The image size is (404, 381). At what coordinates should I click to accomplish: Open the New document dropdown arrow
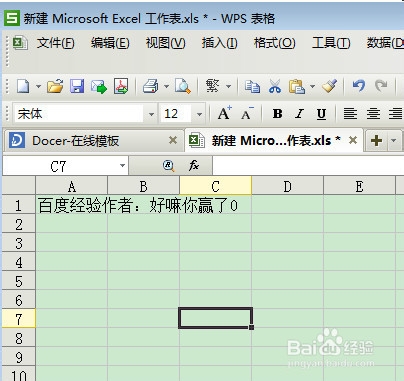coord(38,87)
